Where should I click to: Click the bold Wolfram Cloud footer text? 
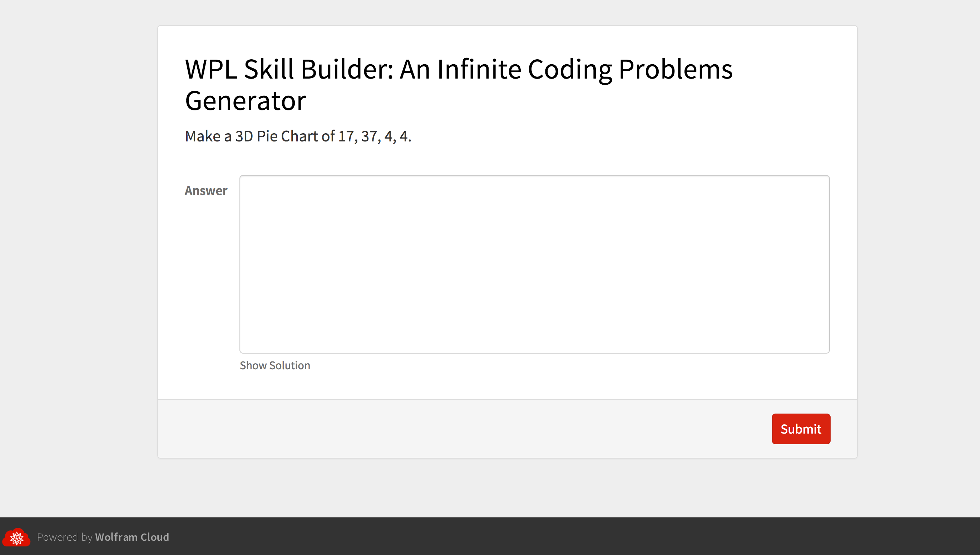(132, 537)
